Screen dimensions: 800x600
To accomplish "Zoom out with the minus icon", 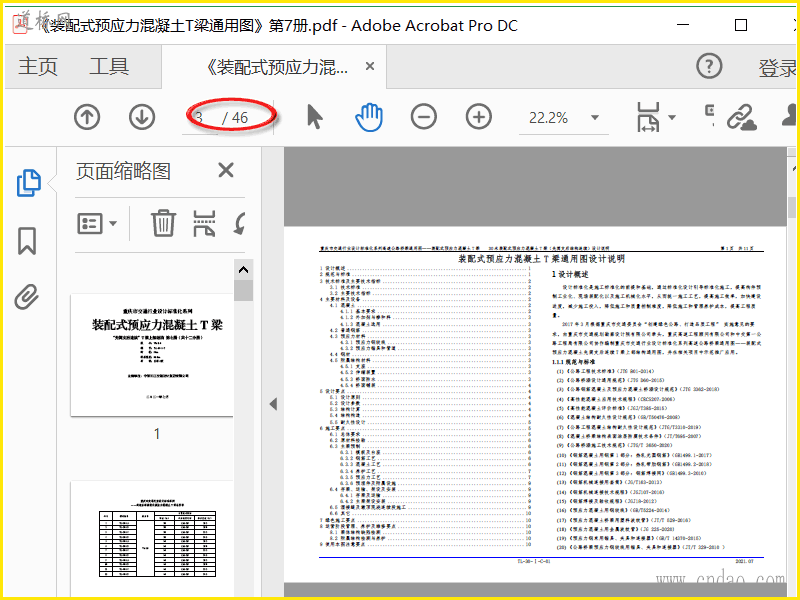I will point(423,117).
